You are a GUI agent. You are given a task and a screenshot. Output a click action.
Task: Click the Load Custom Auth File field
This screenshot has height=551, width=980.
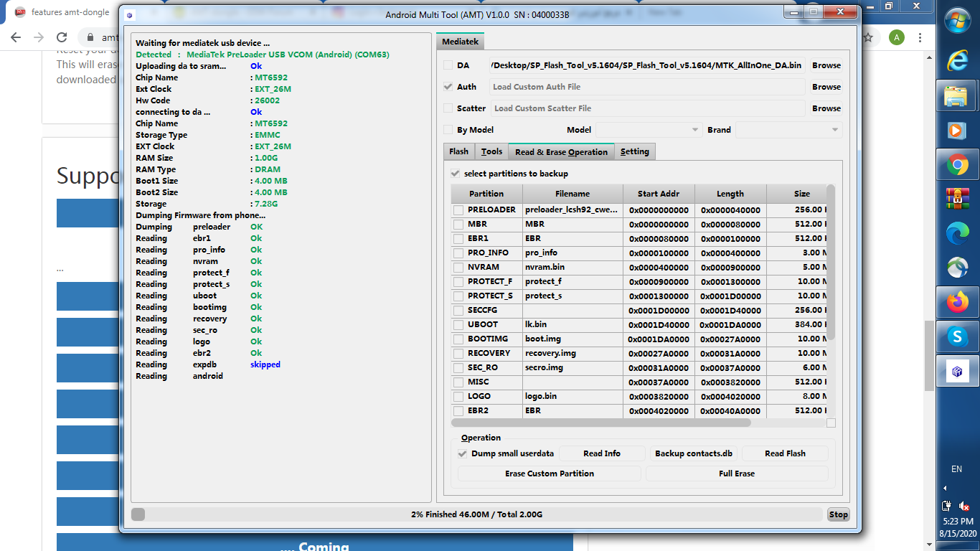coord(647,87)
